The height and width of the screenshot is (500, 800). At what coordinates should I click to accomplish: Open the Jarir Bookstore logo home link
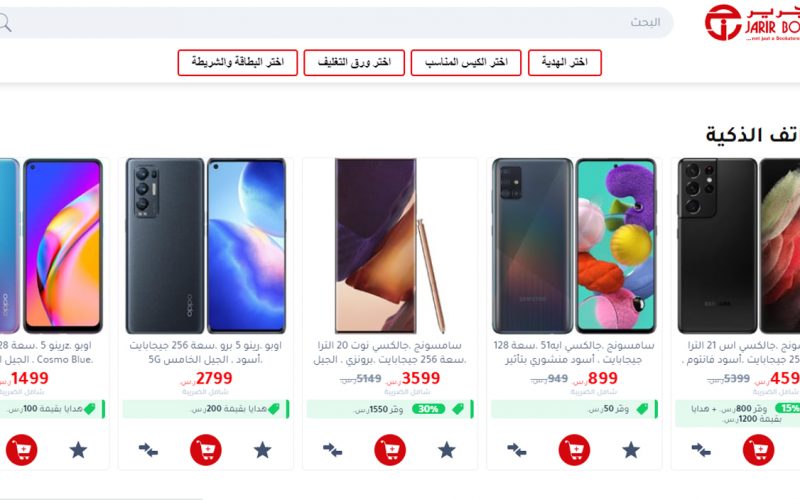pyautogui.click(x=752, y=22)
